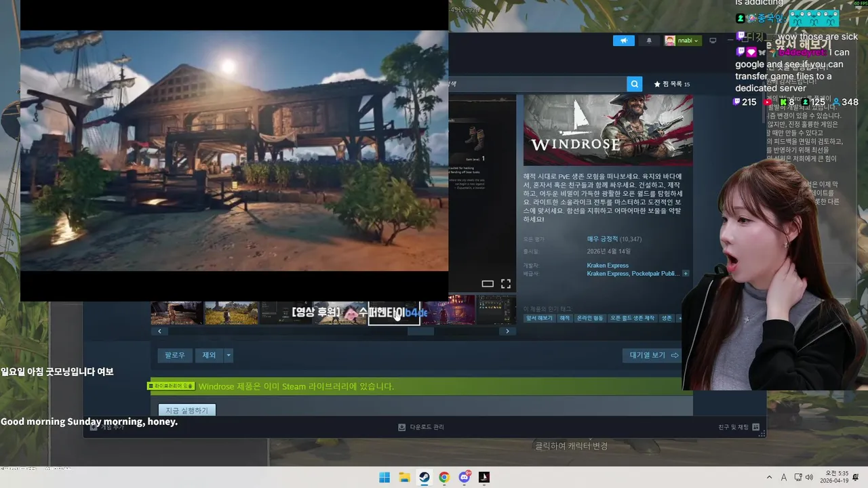The width and height of the screenshot is (868, 488).
Task: Click the Windrose header capsule image
Action: 608,130
